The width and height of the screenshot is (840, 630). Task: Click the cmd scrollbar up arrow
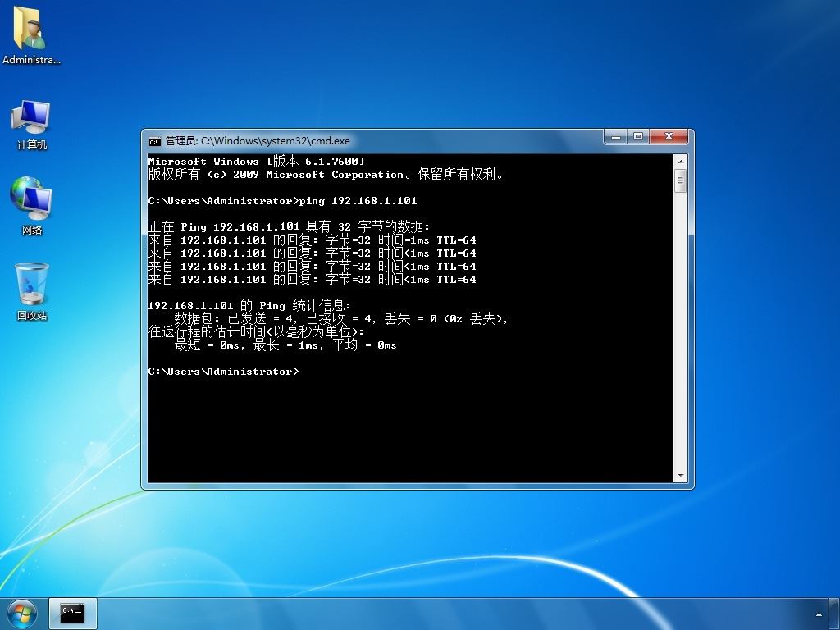coord(680,162)
